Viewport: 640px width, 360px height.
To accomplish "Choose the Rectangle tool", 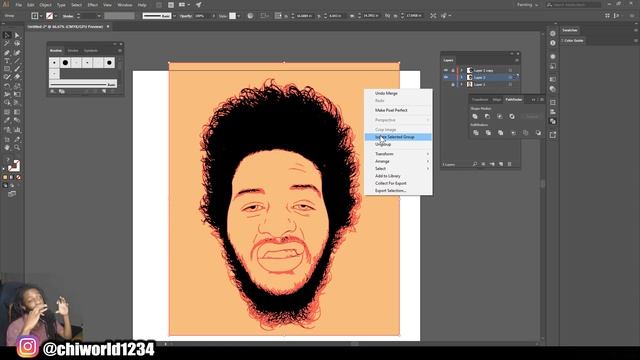I will click(x=7, y=69).
